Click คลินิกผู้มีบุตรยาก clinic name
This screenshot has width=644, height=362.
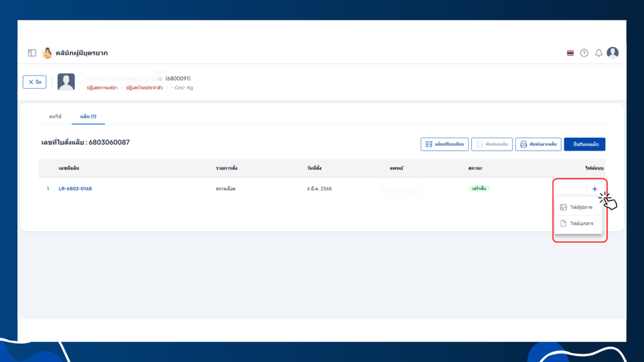82,53
